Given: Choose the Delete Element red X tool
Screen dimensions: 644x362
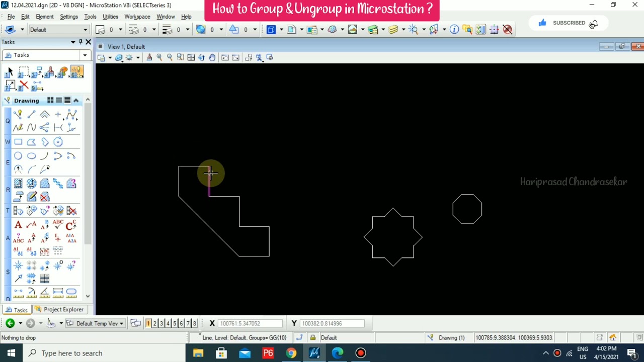Looking at the screenshot, I should 23,86.
